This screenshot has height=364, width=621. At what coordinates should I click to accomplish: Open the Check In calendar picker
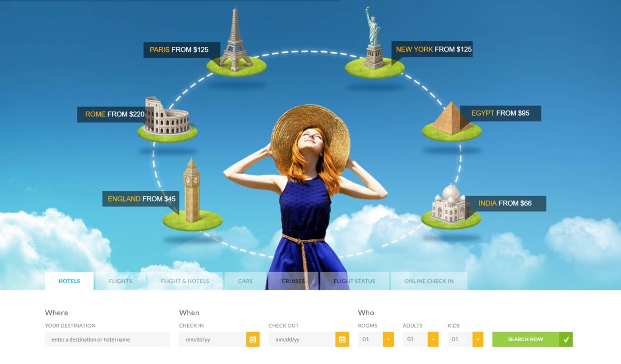(x=253, y=339)
